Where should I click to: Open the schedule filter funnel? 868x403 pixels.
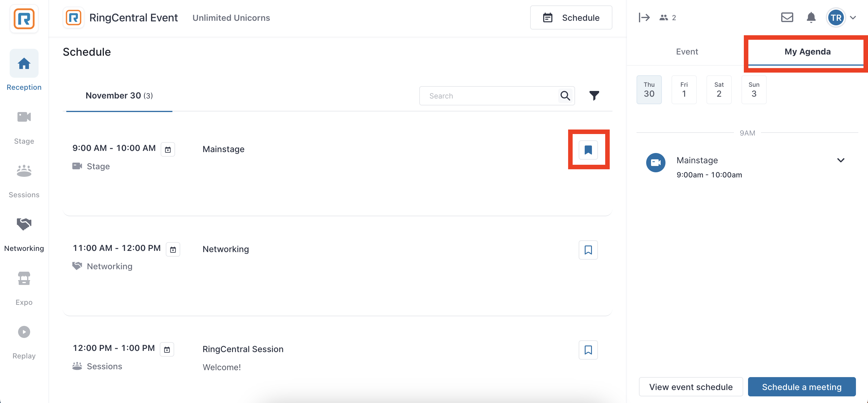[594, 95]
